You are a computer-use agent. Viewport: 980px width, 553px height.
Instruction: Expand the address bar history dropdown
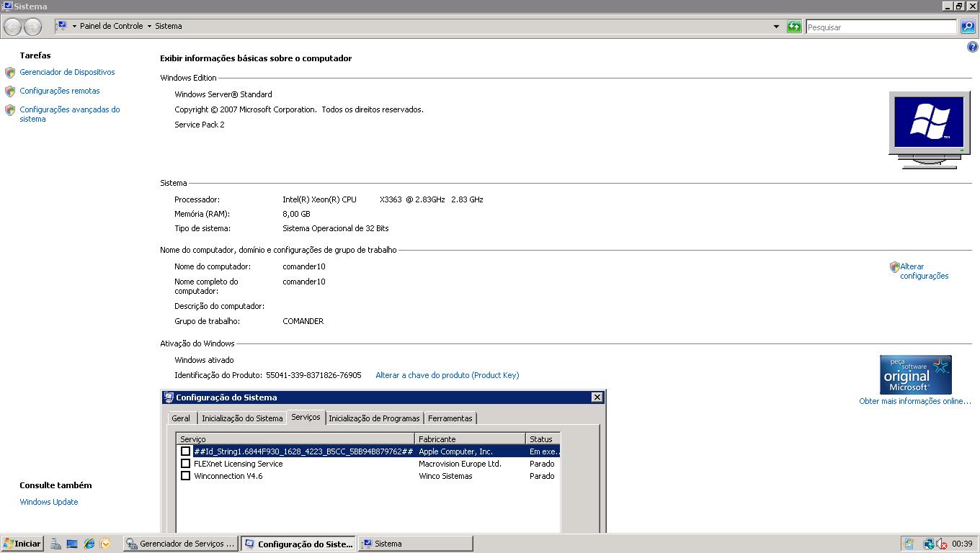click(x=776, y=27)
